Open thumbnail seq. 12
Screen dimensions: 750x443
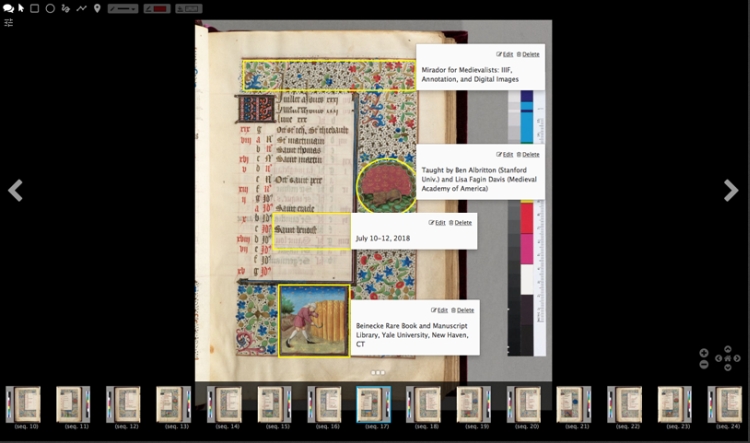(124, 405)
